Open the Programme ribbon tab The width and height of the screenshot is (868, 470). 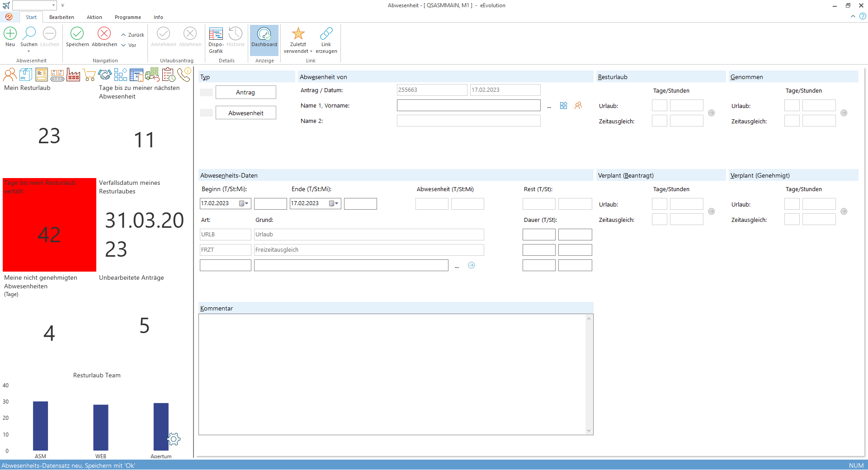[x=127, y=17]
